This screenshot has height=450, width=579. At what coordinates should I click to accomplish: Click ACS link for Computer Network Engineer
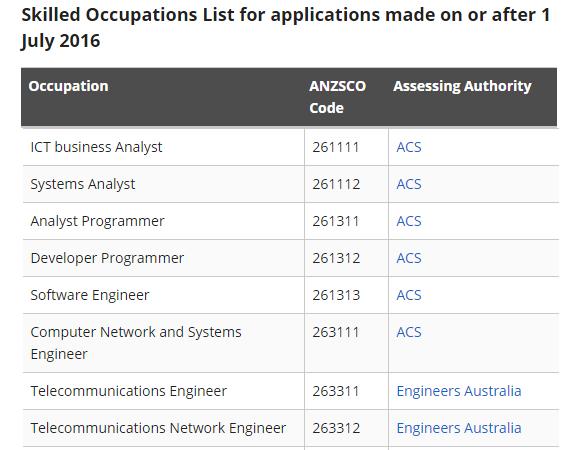click(408, 332)
